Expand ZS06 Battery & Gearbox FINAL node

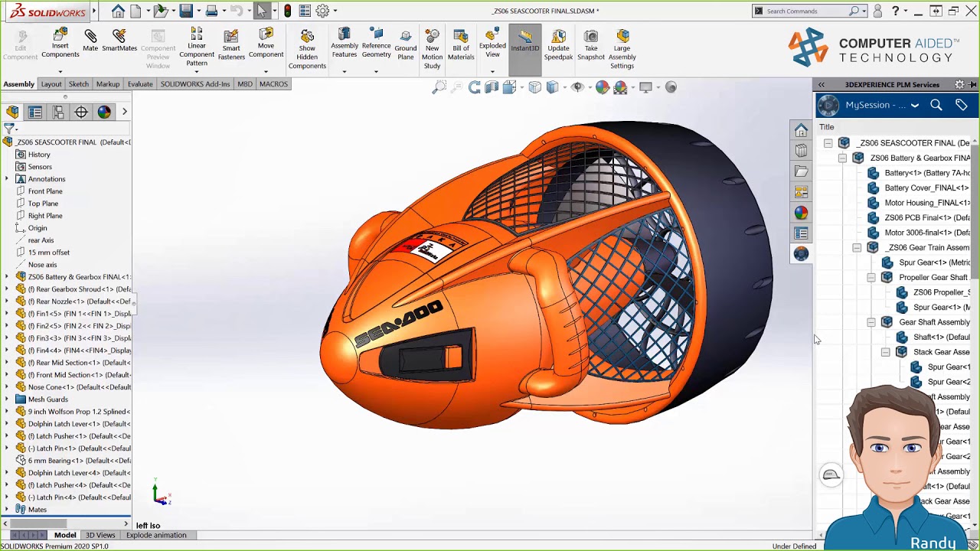pos(7,276)
